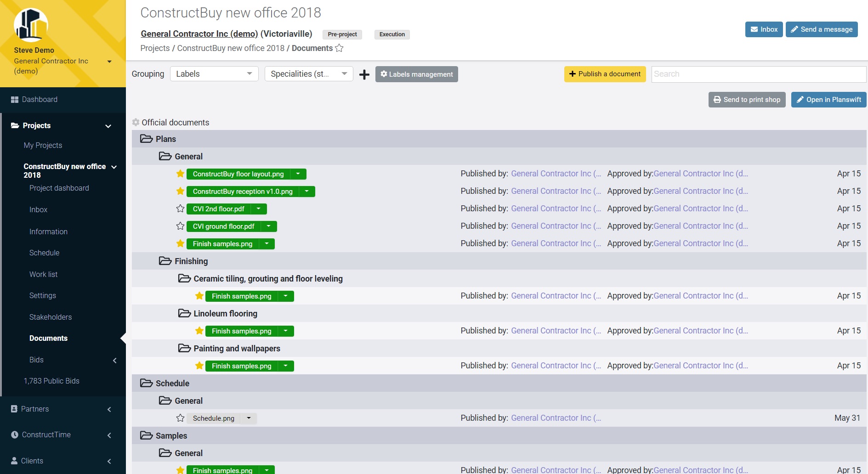
Task: Toggle star for Finish samples under Ceramic tiling
Action: tap(199, 296)
